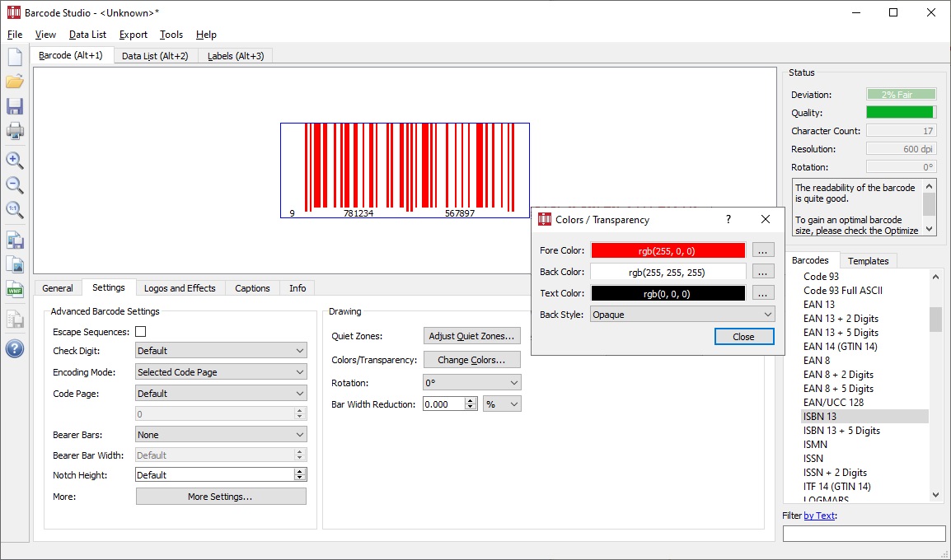The height and width of the screenshot is (560, 951).
Task: Zoom in on the barcode preview
Action: click(15, 160)
